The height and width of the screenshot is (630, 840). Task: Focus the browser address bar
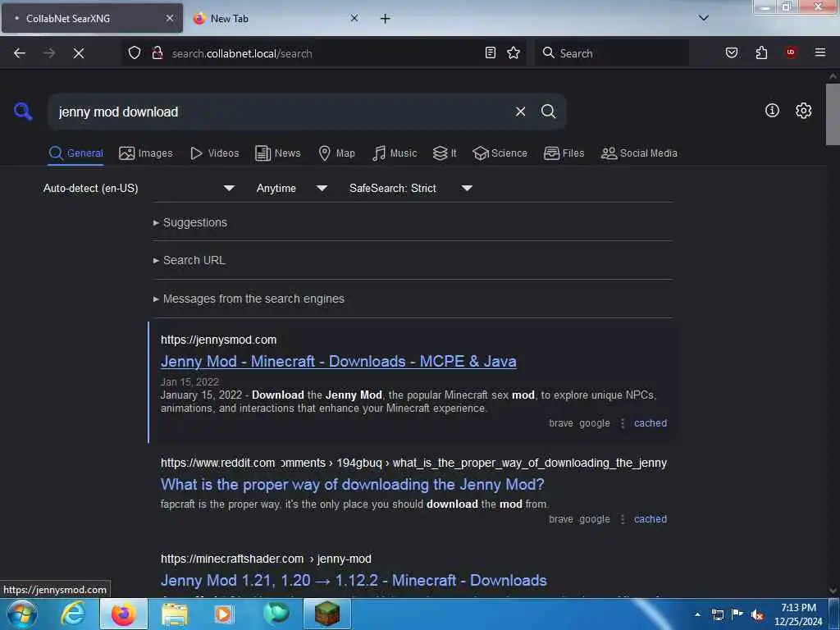click(324, 53)
